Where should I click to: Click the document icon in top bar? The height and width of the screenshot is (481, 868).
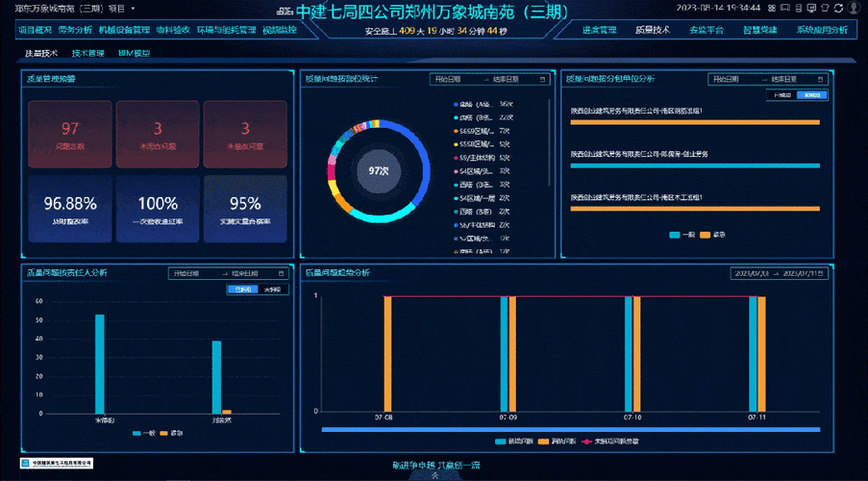coord(798,8)
